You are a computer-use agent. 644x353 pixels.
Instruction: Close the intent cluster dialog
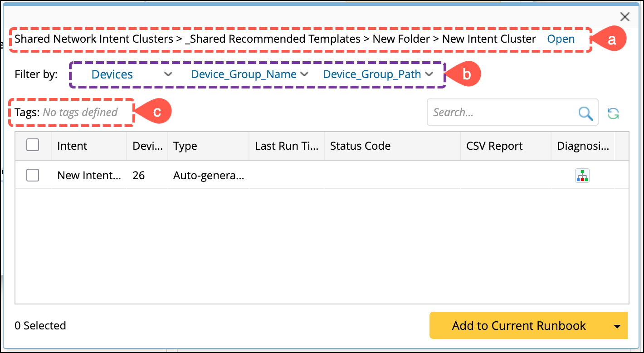coord(625,17)
